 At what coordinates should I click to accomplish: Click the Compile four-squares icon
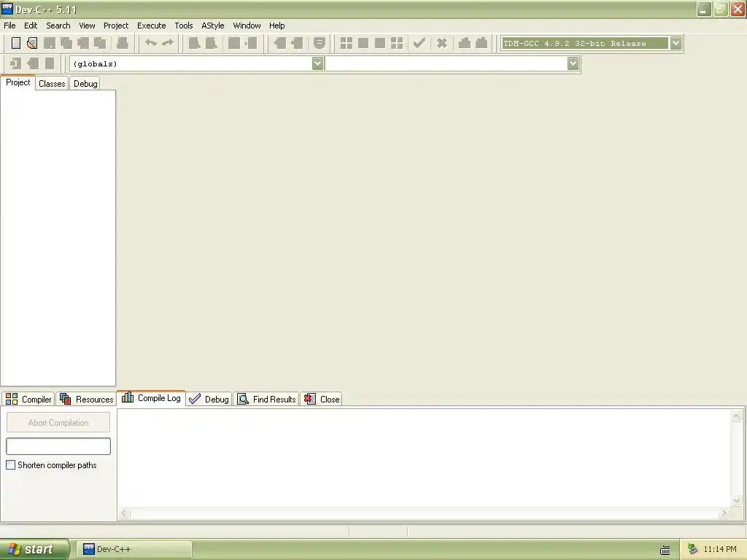pos(347,43)
